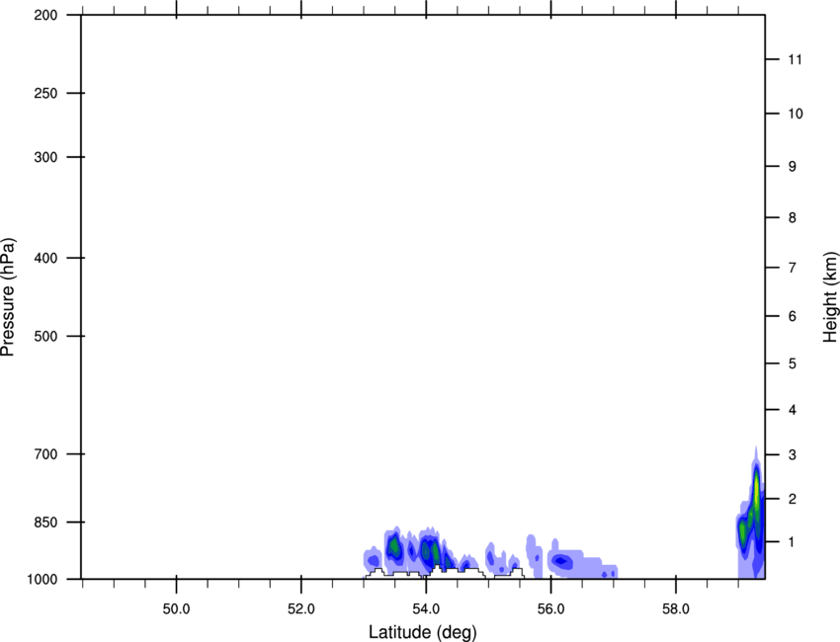Click the 500 pressure tick label
This screenshot has width=840, height=642.
pyautogui.click(x=45, y=336)
